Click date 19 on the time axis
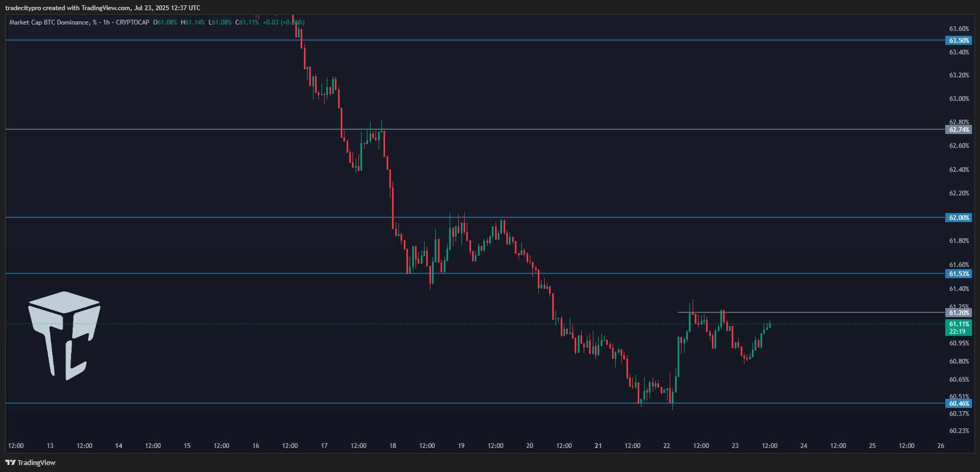Image resolution: width=980 pixels, height=472 pixels. tap(461, 446)
